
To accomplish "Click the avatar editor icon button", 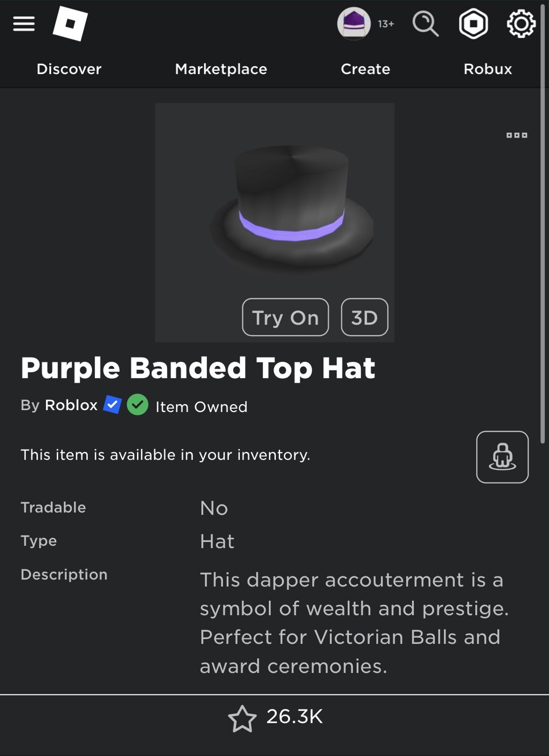I will (502, 457).
